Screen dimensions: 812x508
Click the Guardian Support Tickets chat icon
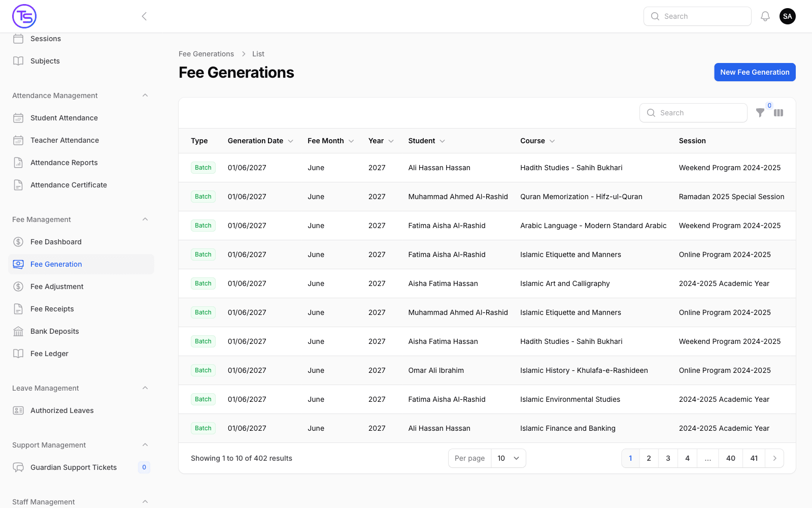[x=18, y=467]
